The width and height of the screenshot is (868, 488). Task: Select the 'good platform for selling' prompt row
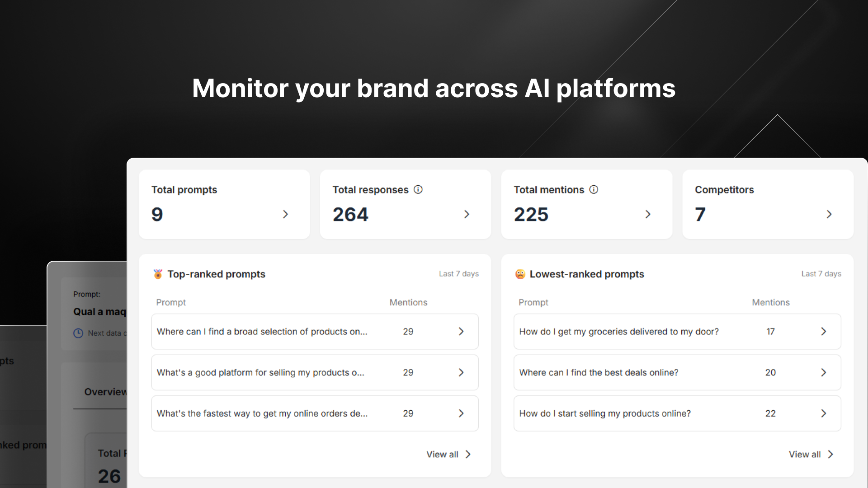(x=260, y=373)
